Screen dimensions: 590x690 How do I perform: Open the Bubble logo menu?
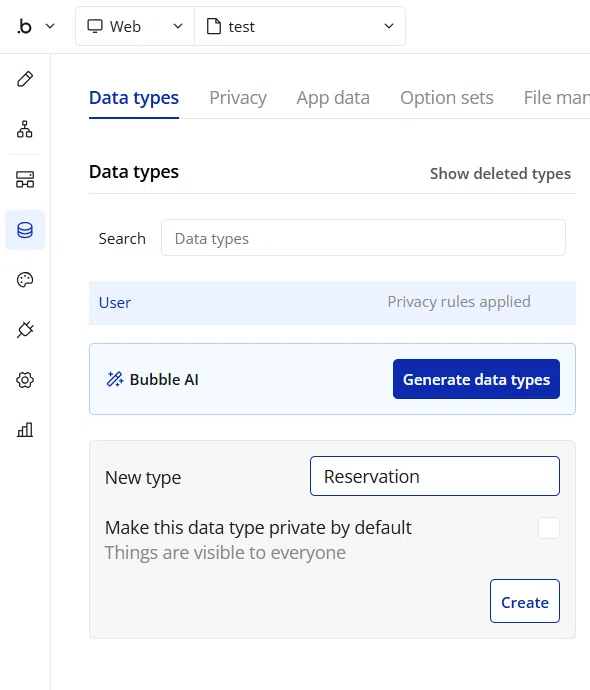(25, 26)
